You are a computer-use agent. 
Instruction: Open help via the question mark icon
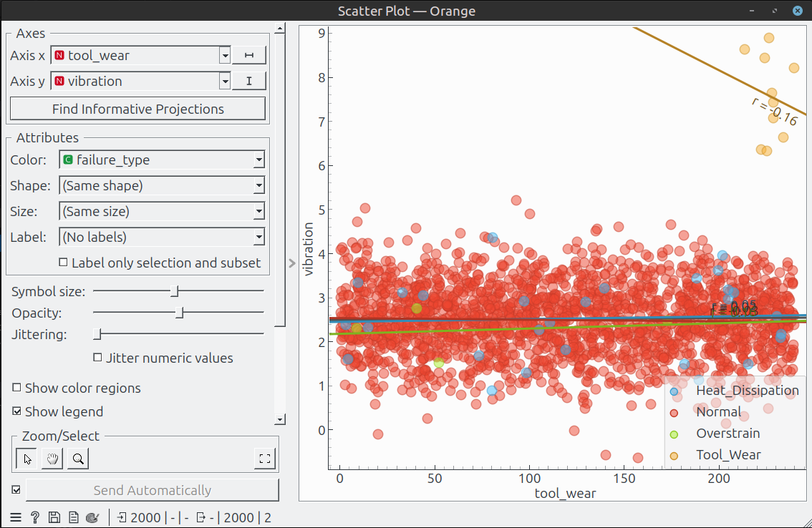pyautogui.click(x=34, y=517)
